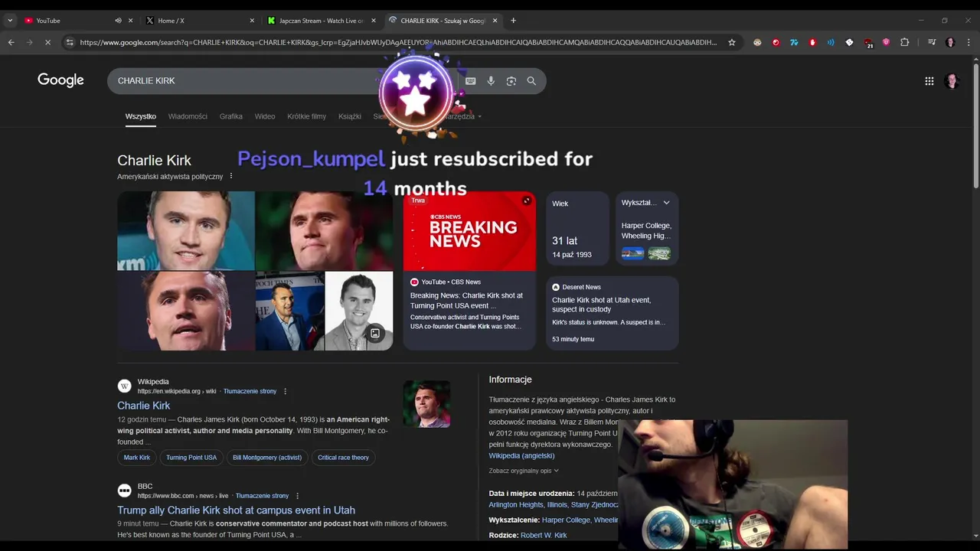Open the Google logo homepage link
This screenshot has width=980, height=551.
click(60, 80)
